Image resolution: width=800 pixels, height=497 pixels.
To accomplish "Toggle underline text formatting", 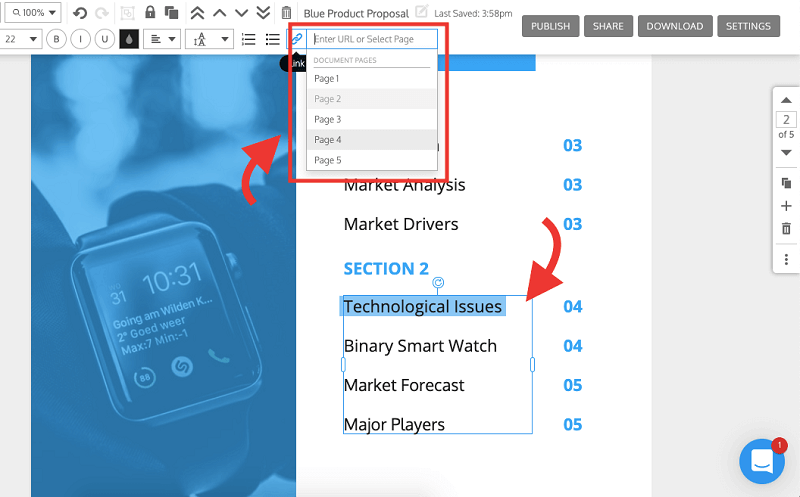I will click(105, 39).
